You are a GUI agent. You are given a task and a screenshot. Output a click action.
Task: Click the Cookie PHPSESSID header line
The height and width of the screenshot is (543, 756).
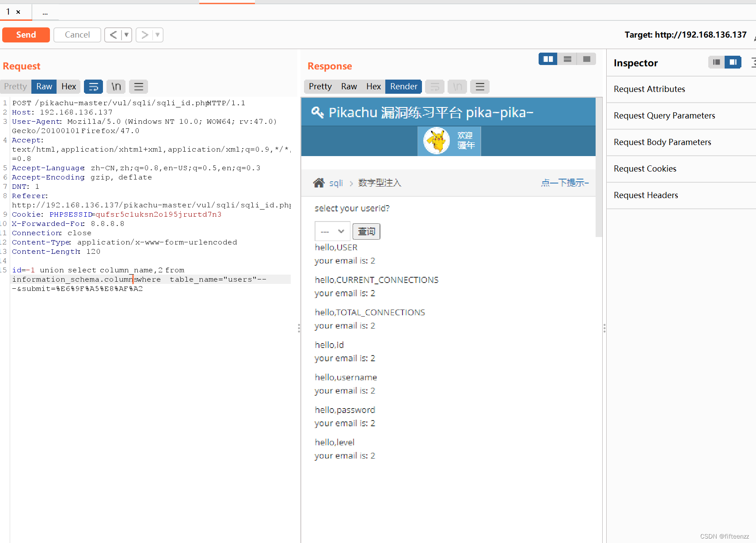click(x=117, y=214)
